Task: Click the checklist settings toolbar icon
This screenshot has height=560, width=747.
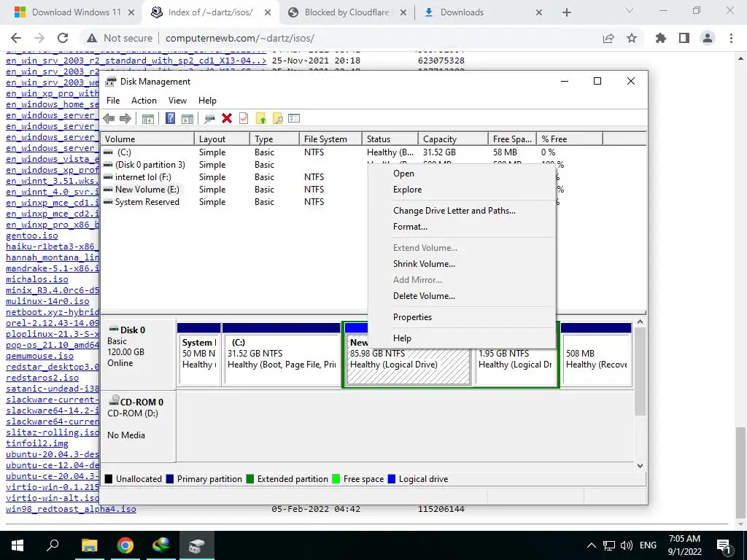Action: coord(294,118)
